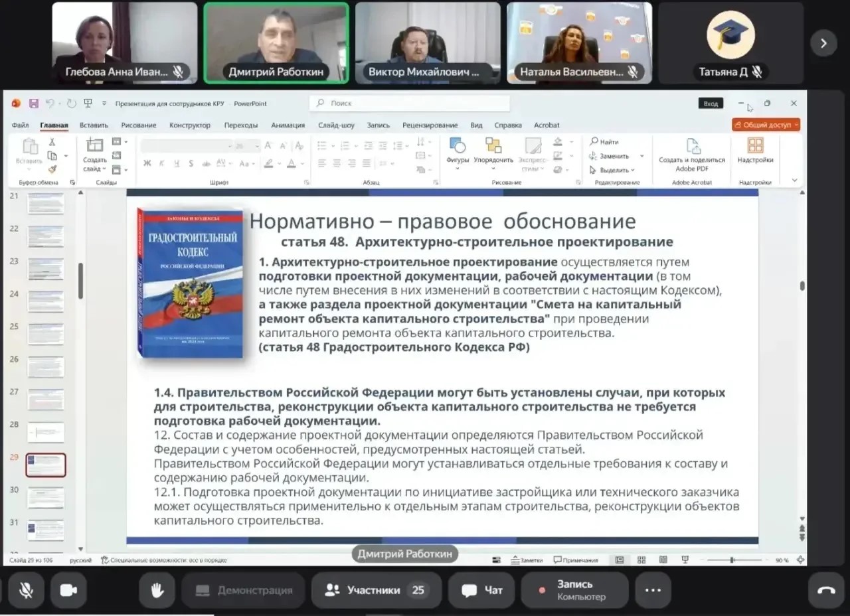Raise hand in the meeting toolbar
This screenshot has width=850, height=616.
click(157, 590)
